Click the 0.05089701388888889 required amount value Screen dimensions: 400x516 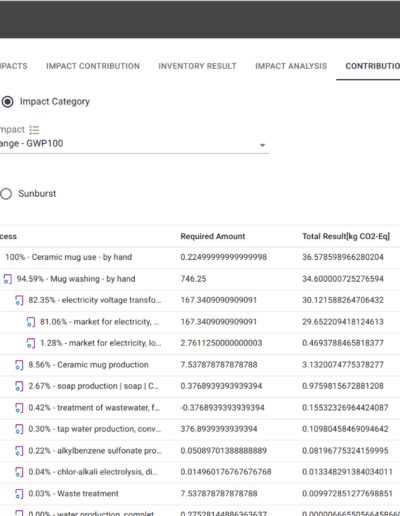point(224,451)
